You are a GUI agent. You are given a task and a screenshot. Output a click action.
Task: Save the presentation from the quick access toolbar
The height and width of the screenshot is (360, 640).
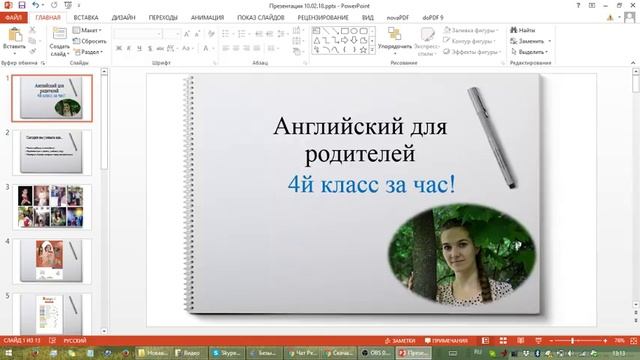pos(22,5)
